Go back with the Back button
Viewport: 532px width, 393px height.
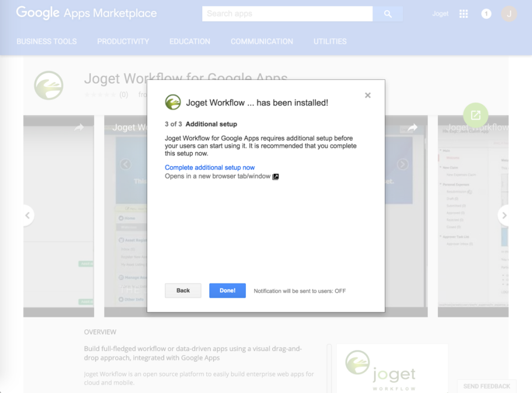coord(183,291)
